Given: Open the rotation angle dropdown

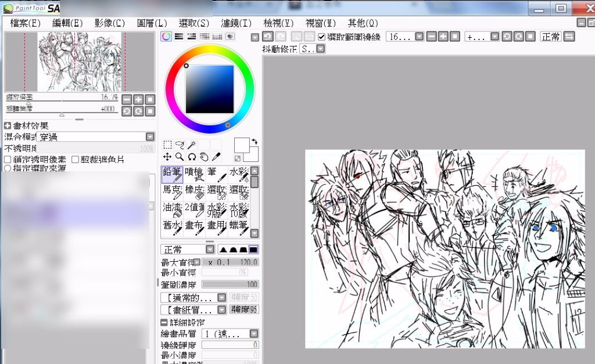Looking at the screenshot, I should pyautogui.click(x=494, y=37).
